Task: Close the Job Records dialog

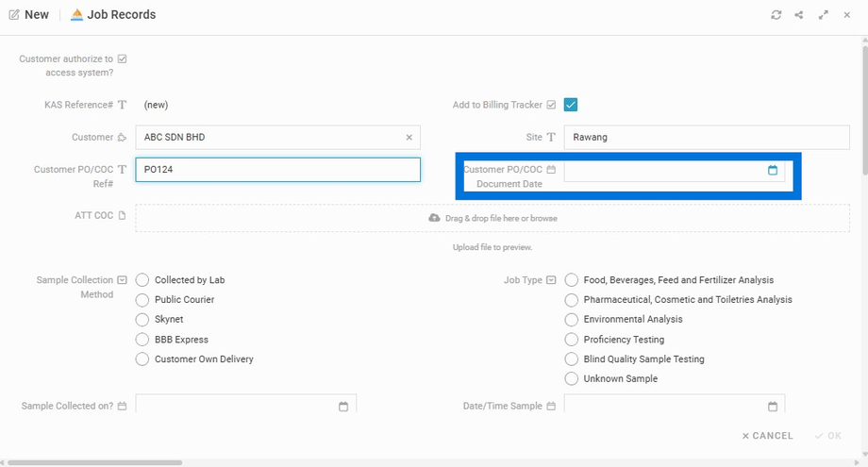Action: pos(847,15)
